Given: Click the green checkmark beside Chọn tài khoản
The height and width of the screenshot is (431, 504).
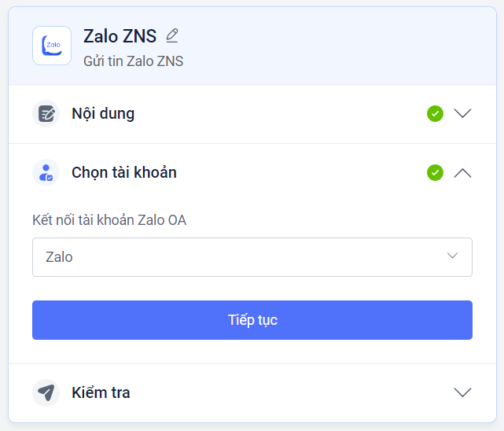Looking at the screenshot, I should 435,172.
